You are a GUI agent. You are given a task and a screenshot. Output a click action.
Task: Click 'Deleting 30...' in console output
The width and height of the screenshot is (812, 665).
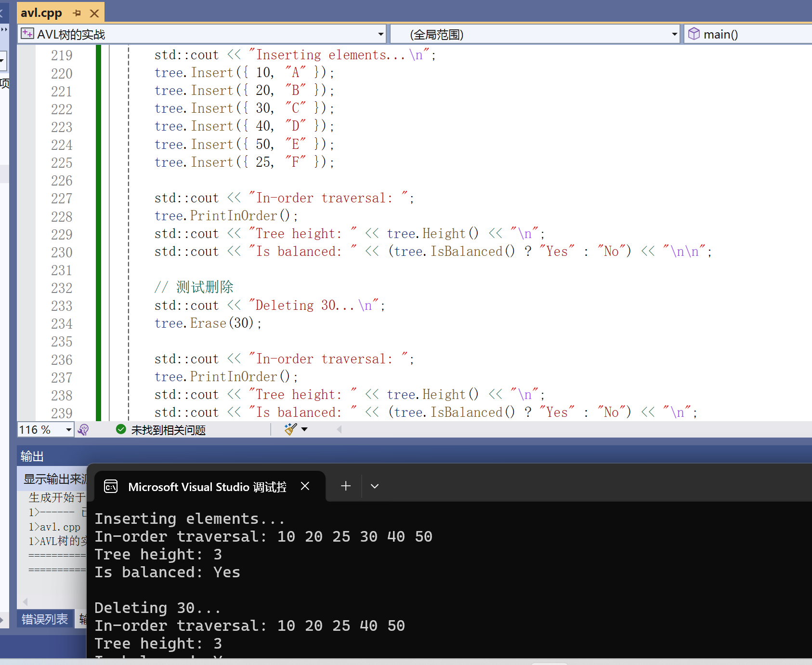(x=157, y=608)
